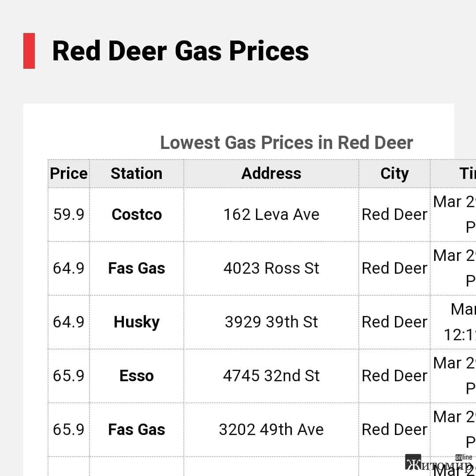Click the Red Deer Gas Prices heading
This screenshot has width=476, height=476.
[181, 51]
